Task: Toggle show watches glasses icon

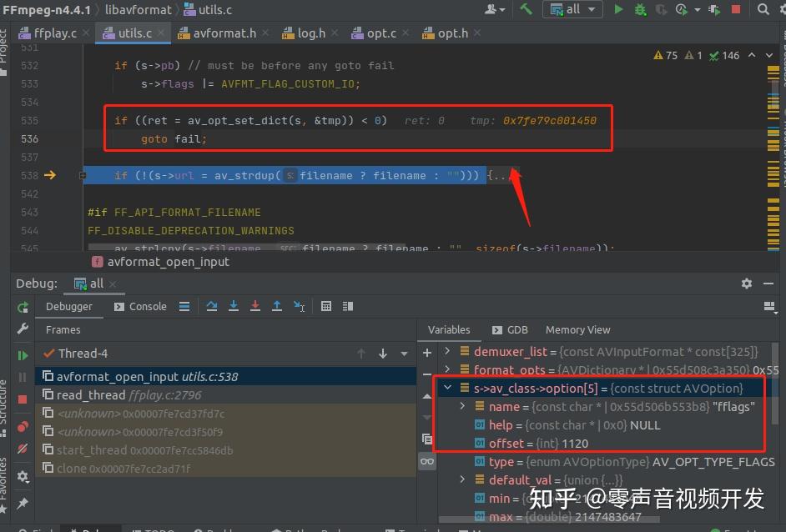Action: [427, 461]
